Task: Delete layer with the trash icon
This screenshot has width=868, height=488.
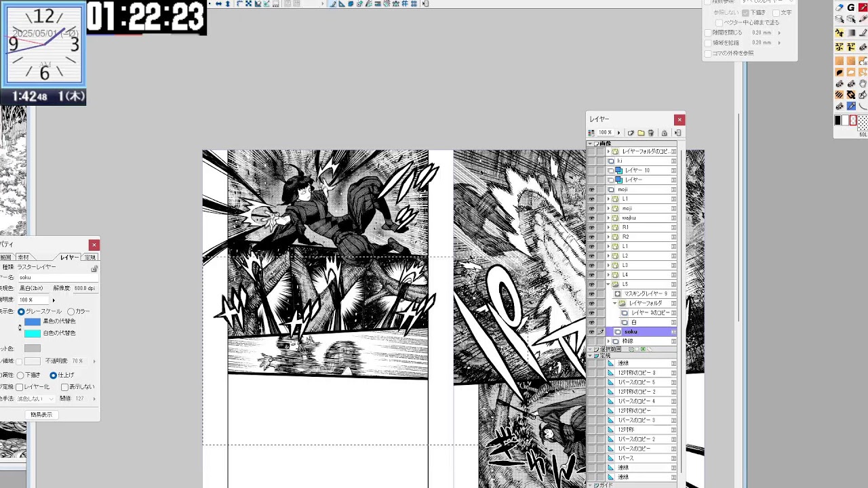Action: (x=651, y=133)
